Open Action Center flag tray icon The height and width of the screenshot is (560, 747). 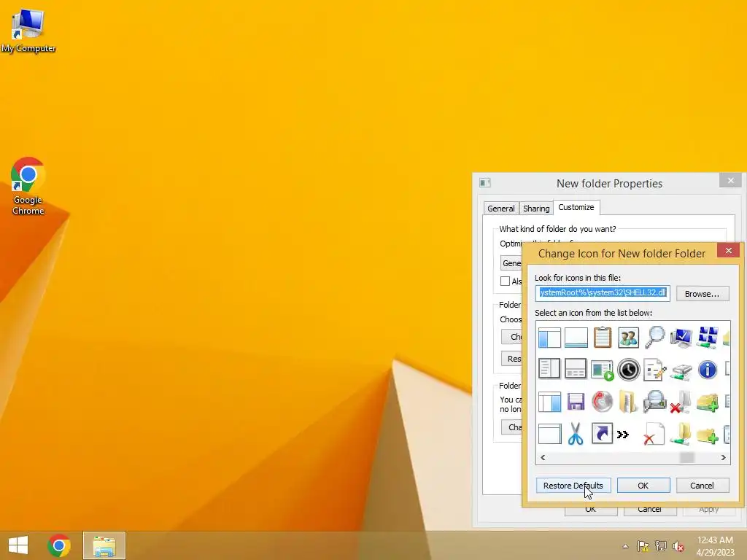[643, 546]
